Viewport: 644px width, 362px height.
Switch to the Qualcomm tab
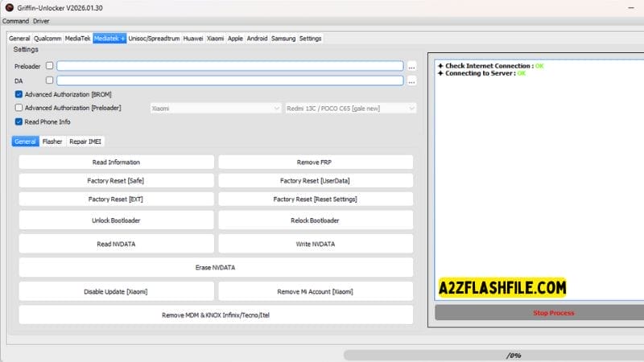(x=47, y=38)
